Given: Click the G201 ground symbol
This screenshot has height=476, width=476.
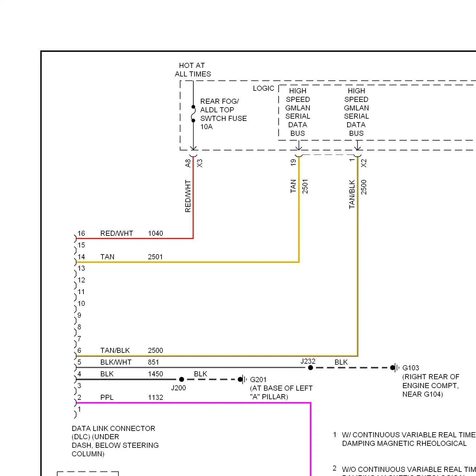Looking at the screenshot, I should click(242, 379).
